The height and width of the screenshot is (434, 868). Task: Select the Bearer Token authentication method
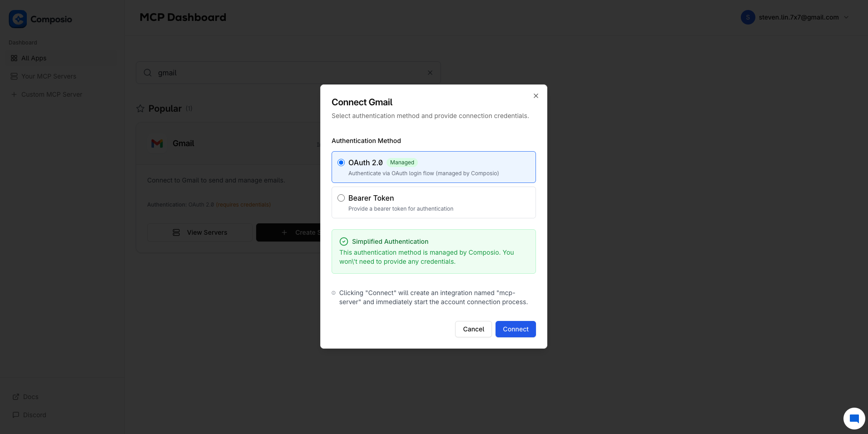tap(341, 198)
